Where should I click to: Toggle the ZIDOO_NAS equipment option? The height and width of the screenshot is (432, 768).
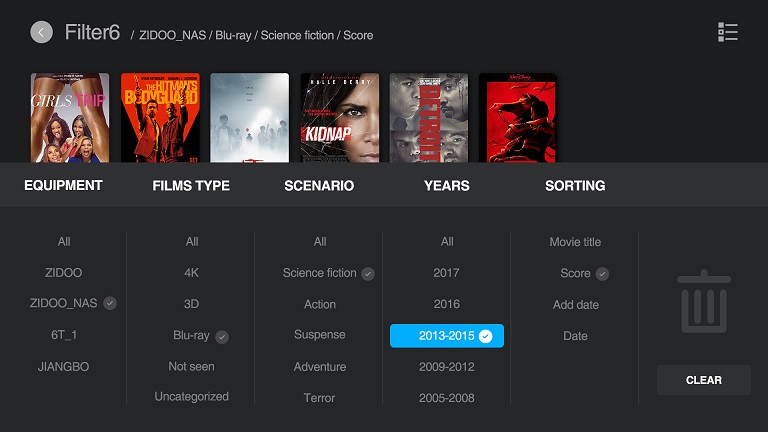[x=73, y=303]
